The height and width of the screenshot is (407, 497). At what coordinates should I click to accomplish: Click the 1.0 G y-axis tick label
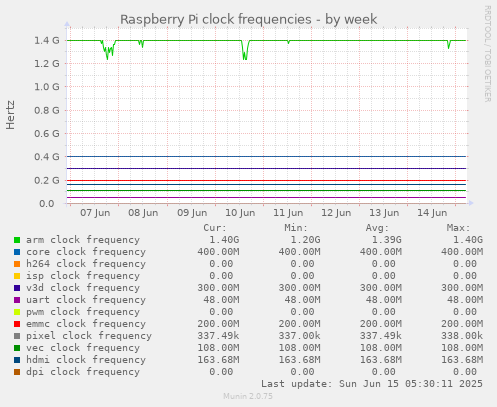tap(47, 87)
